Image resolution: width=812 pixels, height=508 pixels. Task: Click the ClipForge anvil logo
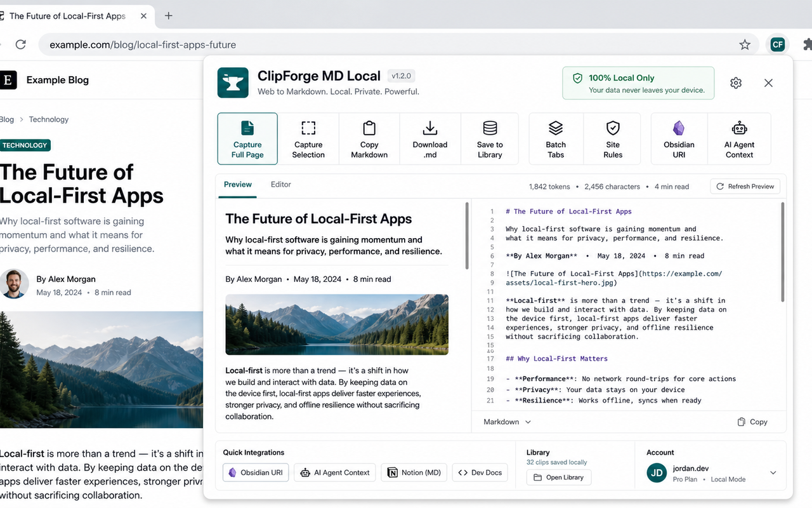tap(233, 83)
